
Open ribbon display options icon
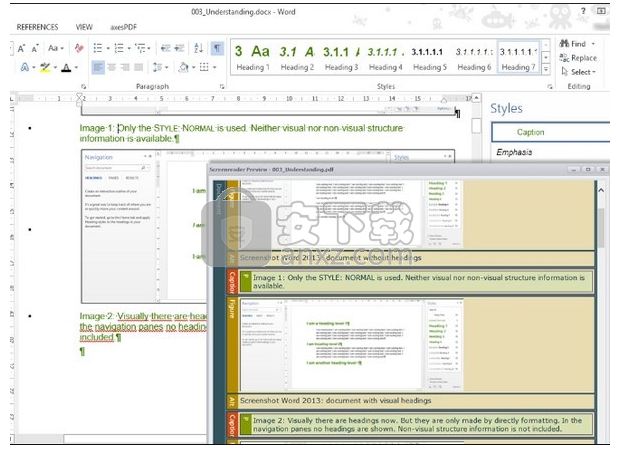pyautogui.click(x=601, y=11)
